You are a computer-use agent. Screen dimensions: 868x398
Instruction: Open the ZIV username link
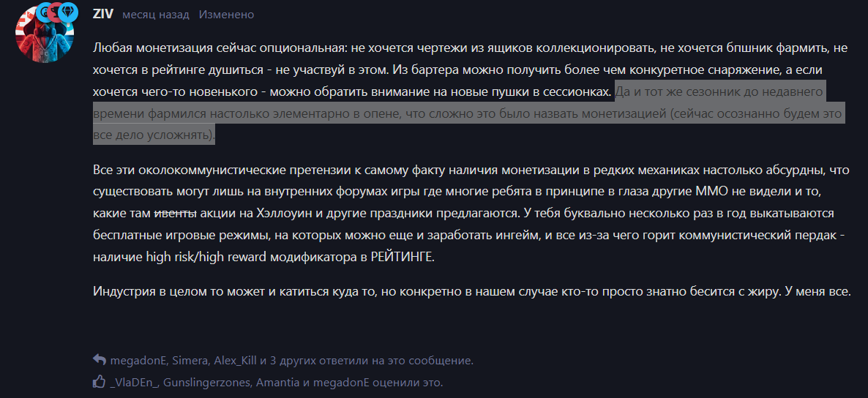[x=103, y=15]
